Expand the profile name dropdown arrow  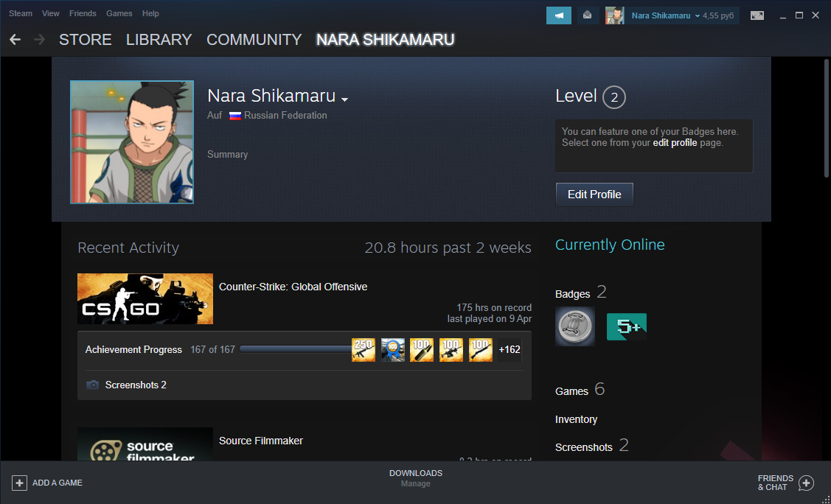point(345,99)
